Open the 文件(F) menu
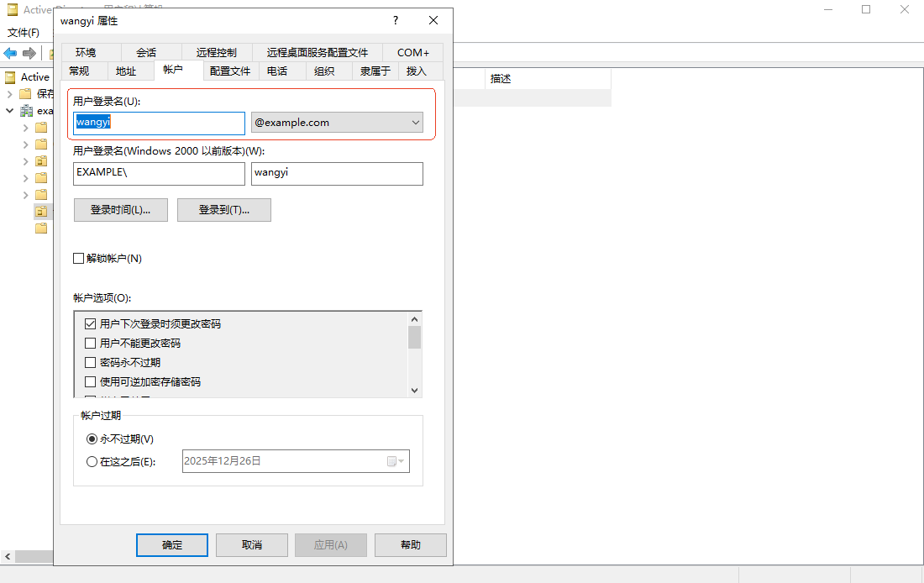 click(24, 33)
